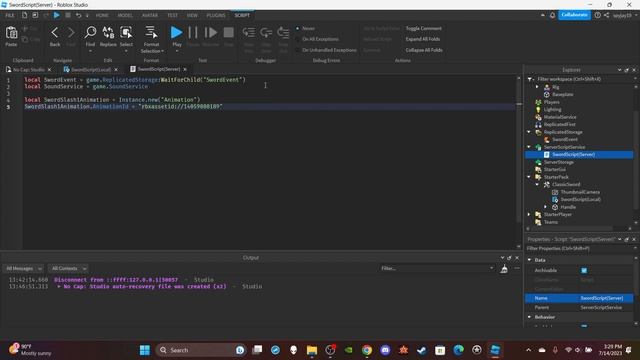This screenshot has width=640, height=360.
Task: Switch to the AVATAR ribbon tab
Action: coord(150,15)
